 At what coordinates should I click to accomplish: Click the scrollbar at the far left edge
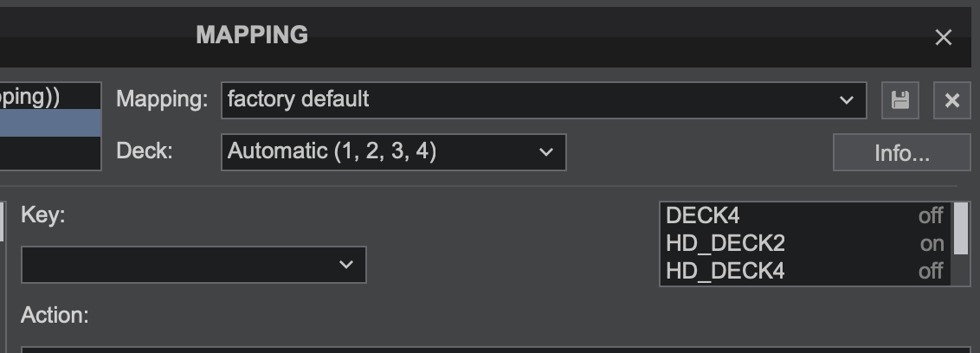2,221
